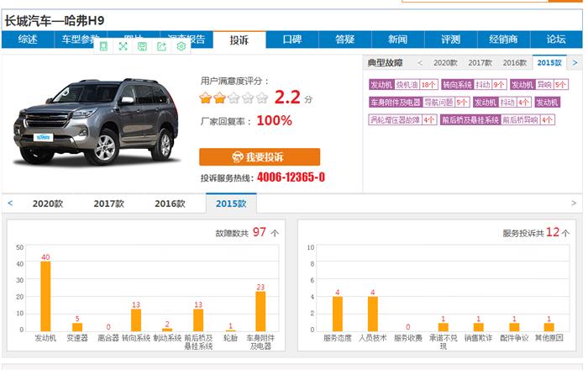Select 2017款 tab above the charts
Viewport: 588px width, 370px height.
pos(108,203)
